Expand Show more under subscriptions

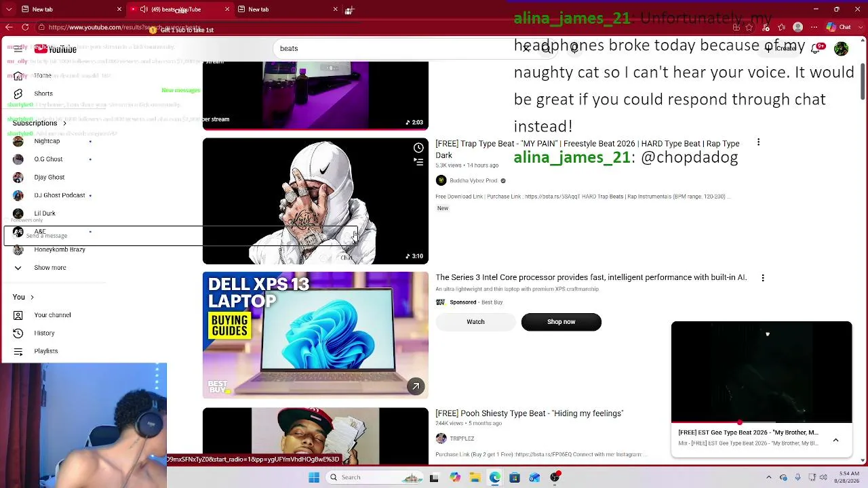50,268
